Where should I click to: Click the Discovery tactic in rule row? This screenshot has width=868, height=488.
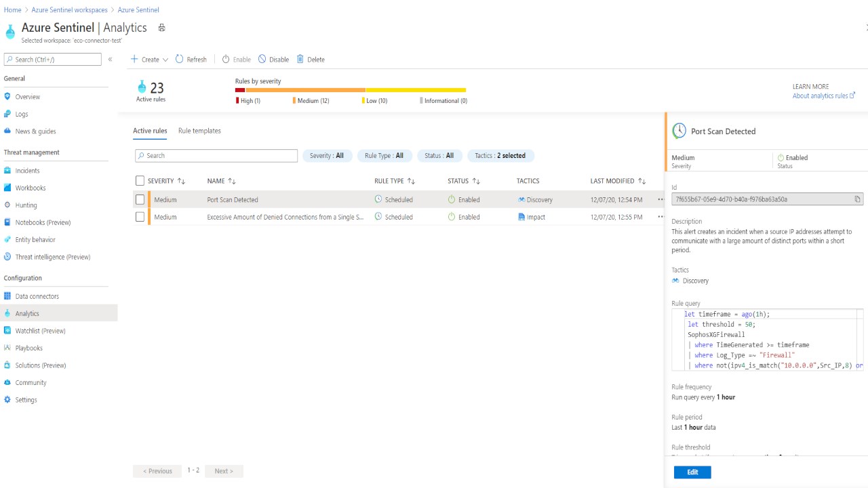[535, 200]
